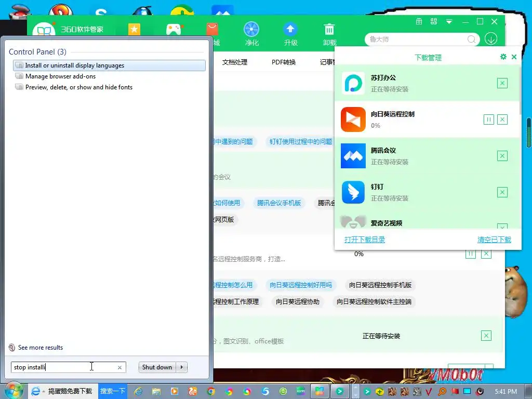Close the 下载管理 panel
This screenshot has height=399, width=532.
[x=514, y=57]
